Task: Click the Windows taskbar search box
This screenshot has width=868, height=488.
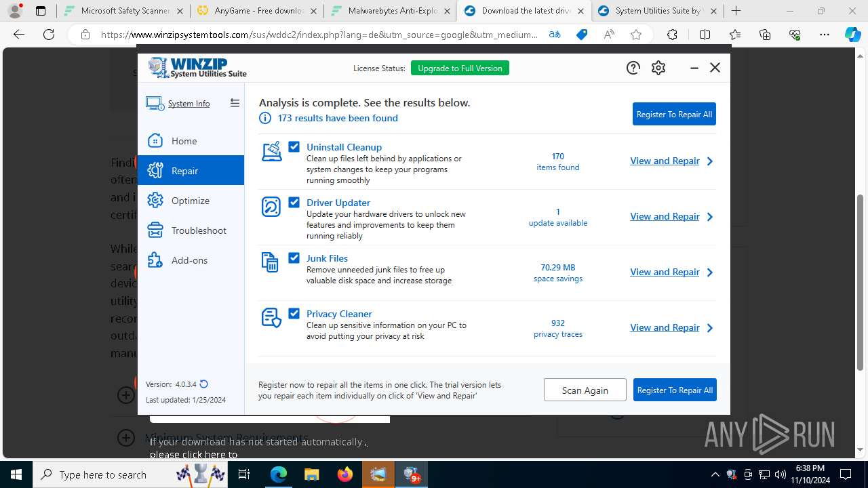Action: pyautogui.click(x=129, y=474)
